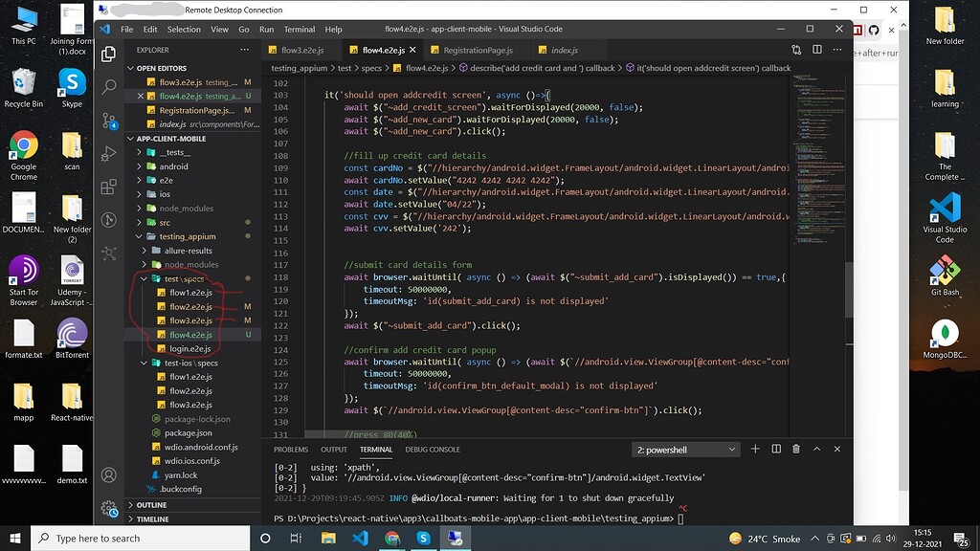Kill terminal with the trash icon
The height and width of the screenshot is (551, 980).
point(796,450)
